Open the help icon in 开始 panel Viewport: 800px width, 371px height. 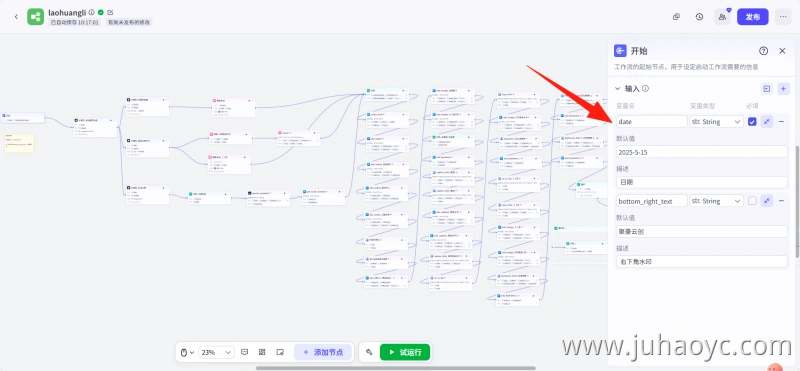click(763, 51)
